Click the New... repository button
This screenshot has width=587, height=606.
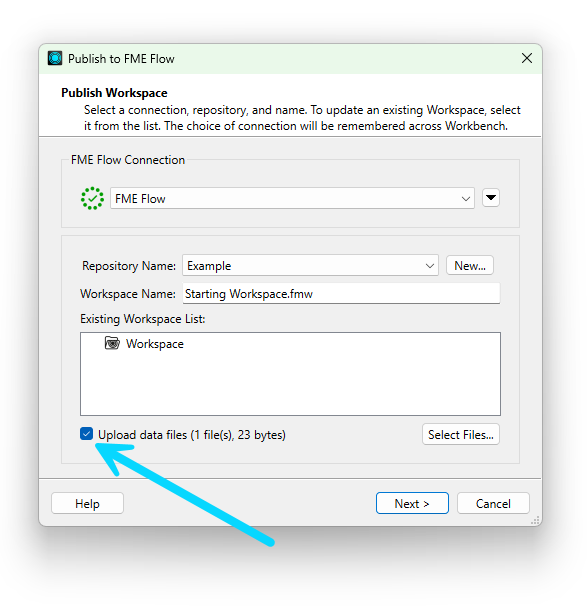coord(470,266)
